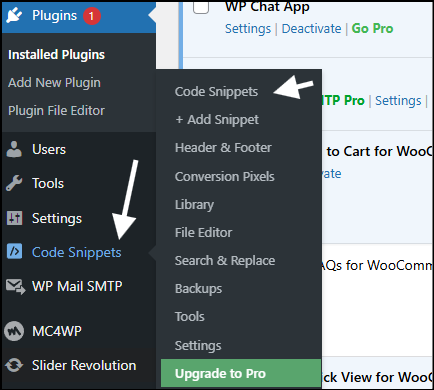Click the WP Mail SMTP envelope icon
The height and width of the screenshot is (390, 434).
(x=15, y=287)
